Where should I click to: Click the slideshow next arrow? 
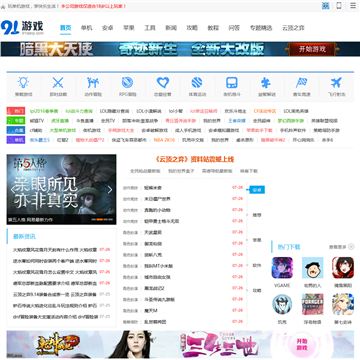110,190
